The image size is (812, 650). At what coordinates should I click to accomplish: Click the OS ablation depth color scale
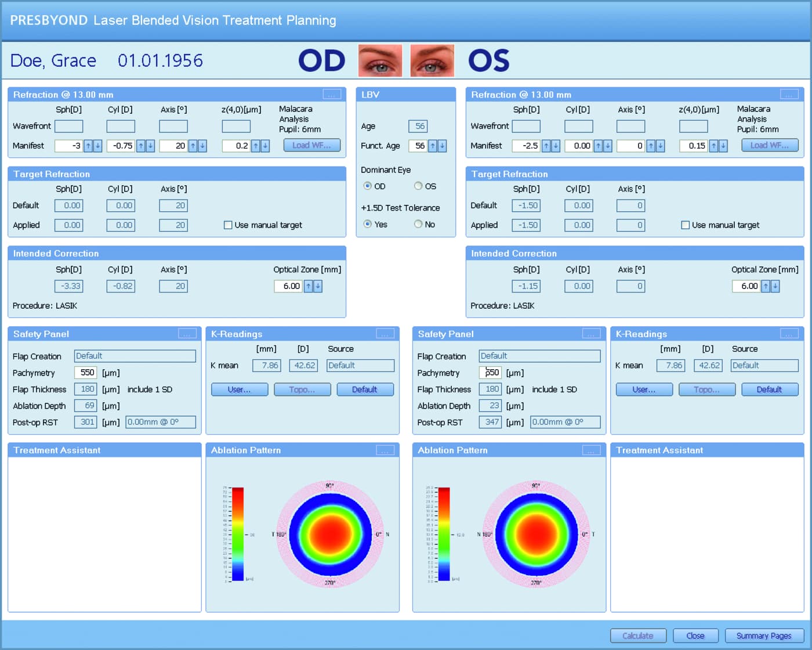(444, 534)
